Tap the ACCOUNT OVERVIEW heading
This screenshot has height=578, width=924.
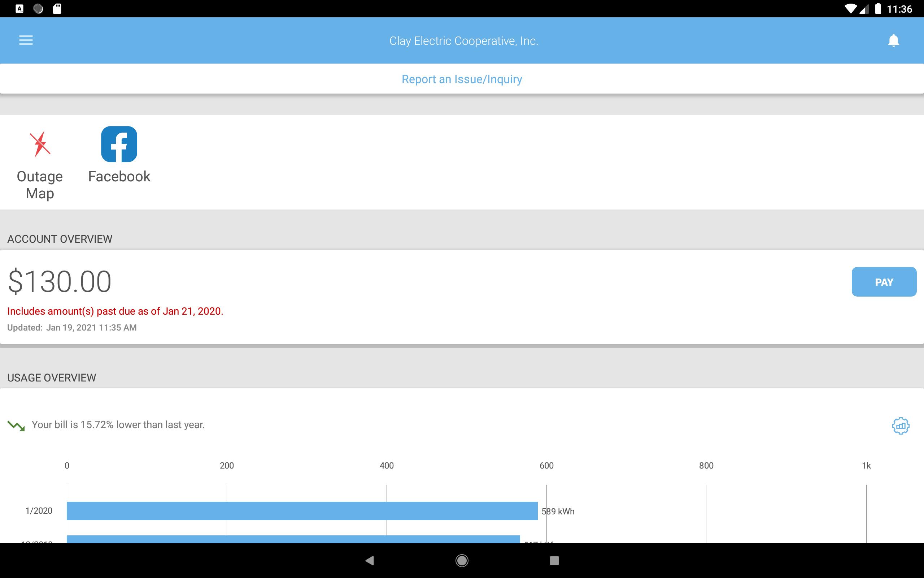60,239
